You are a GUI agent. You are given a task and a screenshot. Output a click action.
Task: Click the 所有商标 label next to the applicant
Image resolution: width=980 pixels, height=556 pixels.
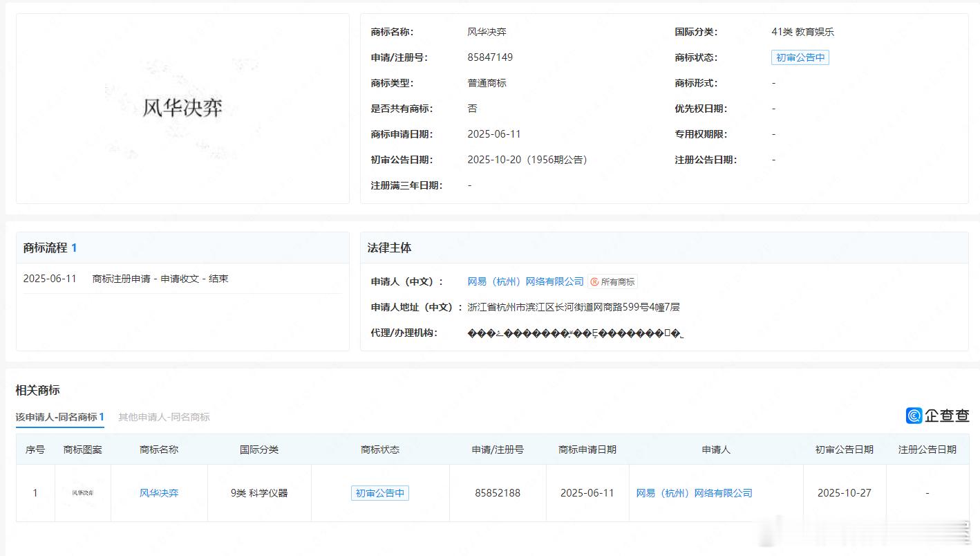point(617,281)
